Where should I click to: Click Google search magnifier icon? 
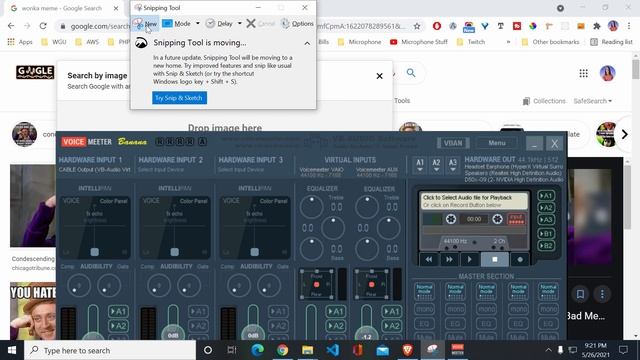[x=411, y=73]
